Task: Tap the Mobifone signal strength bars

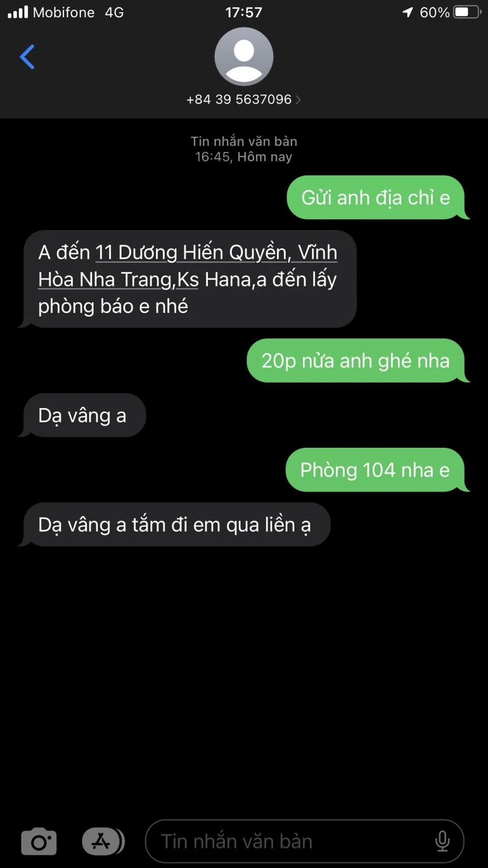Action: (18, 12)
